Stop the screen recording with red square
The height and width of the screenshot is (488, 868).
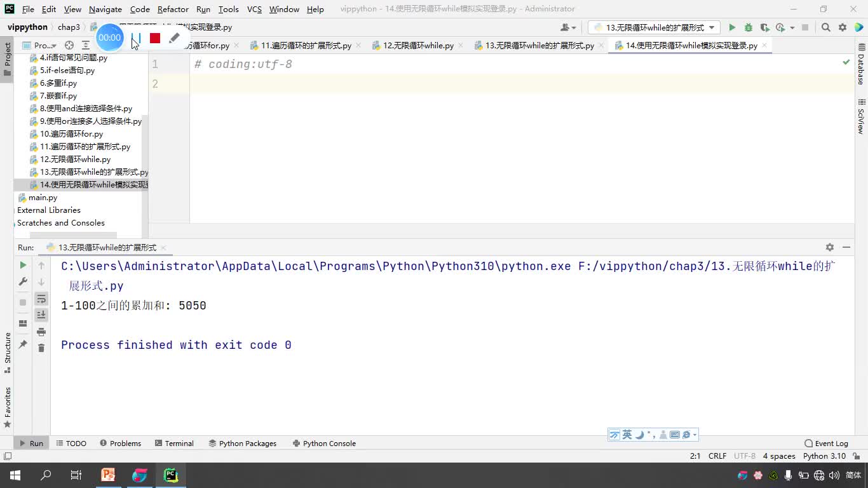coord(154,38)
